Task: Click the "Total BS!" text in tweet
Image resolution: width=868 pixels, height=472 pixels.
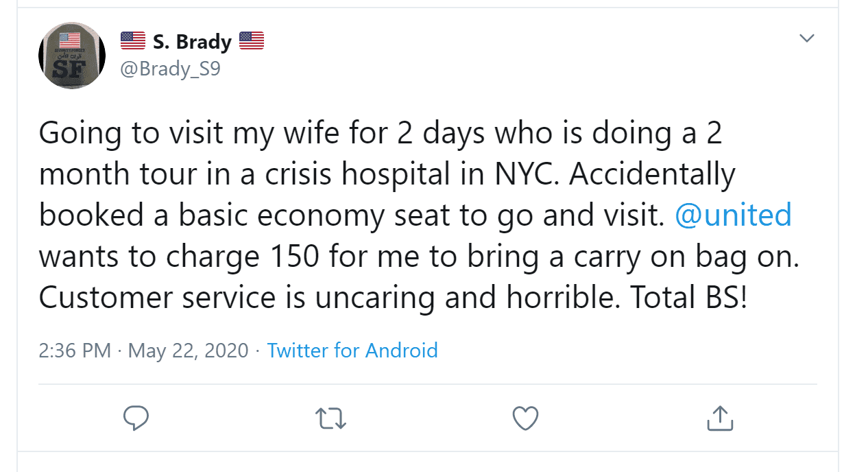Action: [688, 297]
